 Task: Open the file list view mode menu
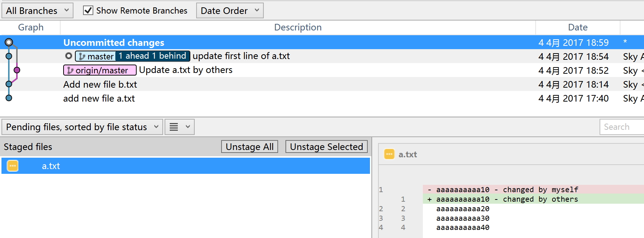pos(179,127)
